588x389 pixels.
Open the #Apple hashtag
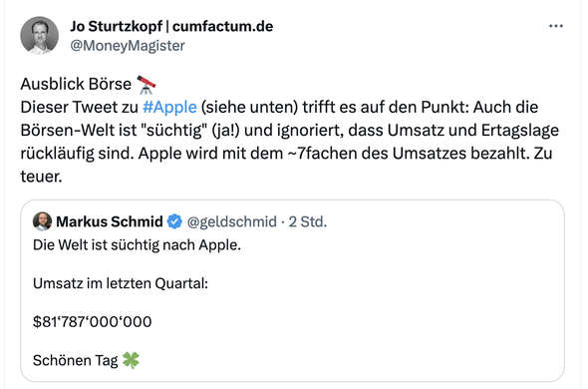[169, 107]
